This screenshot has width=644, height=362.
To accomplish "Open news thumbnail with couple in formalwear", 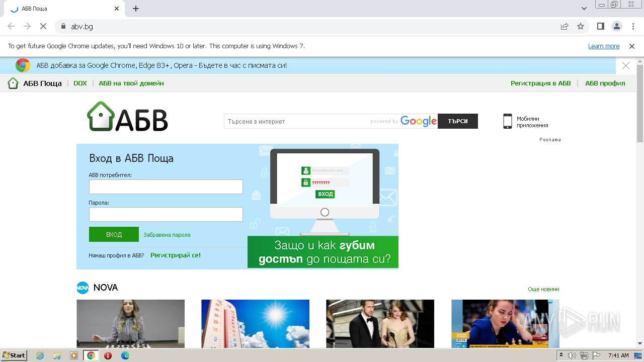I will 380,324.
